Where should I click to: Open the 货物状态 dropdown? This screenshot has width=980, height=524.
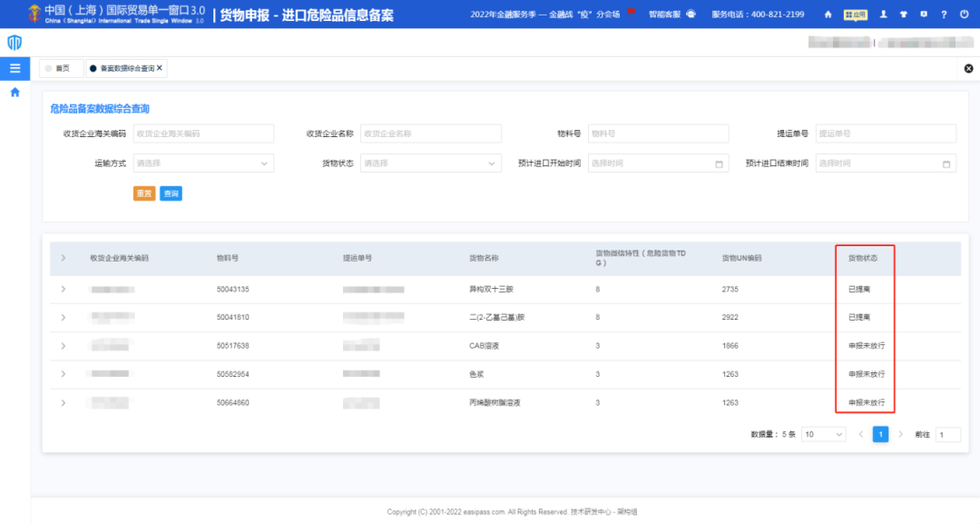point(431,163)
